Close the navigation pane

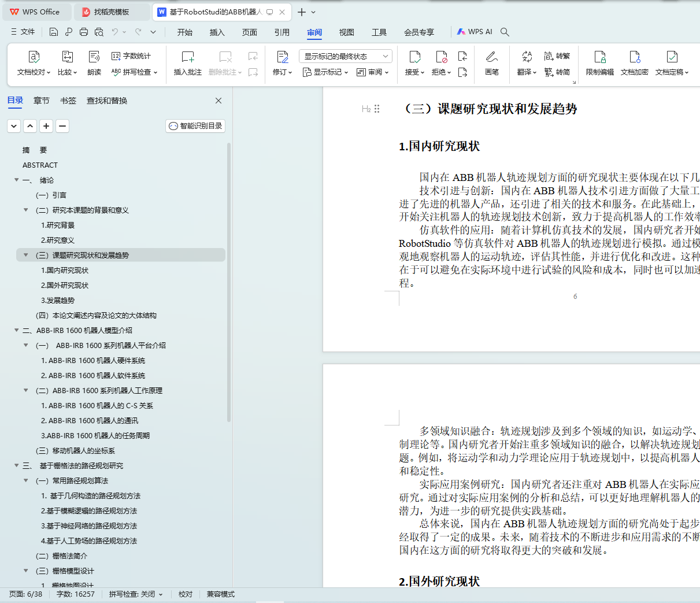click(x=218, y=101)
